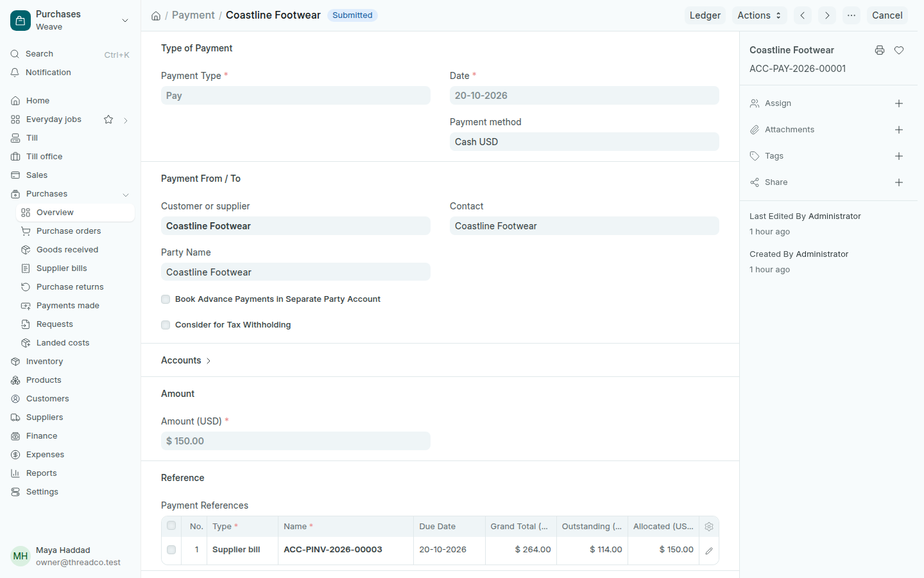This screenshot has height=578, width=924.
Task: Add an attachment with the plus icon
Action: pyautogui.click(x=899, y=130)
